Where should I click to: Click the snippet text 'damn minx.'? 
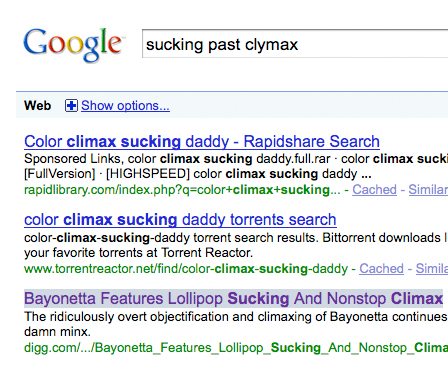click(x=57, y=332)
